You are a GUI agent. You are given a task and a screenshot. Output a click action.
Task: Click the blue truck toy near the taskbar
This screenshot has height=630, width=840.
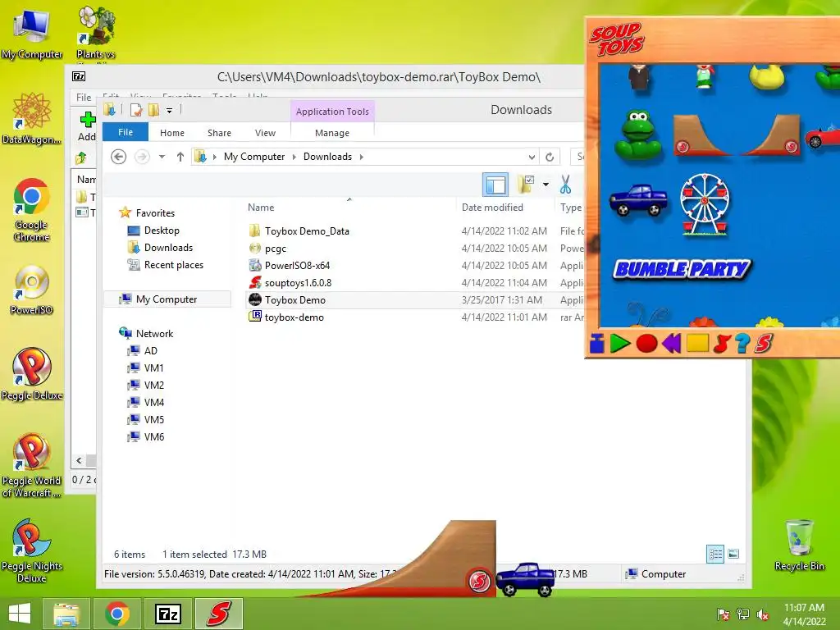pos(525,579)
